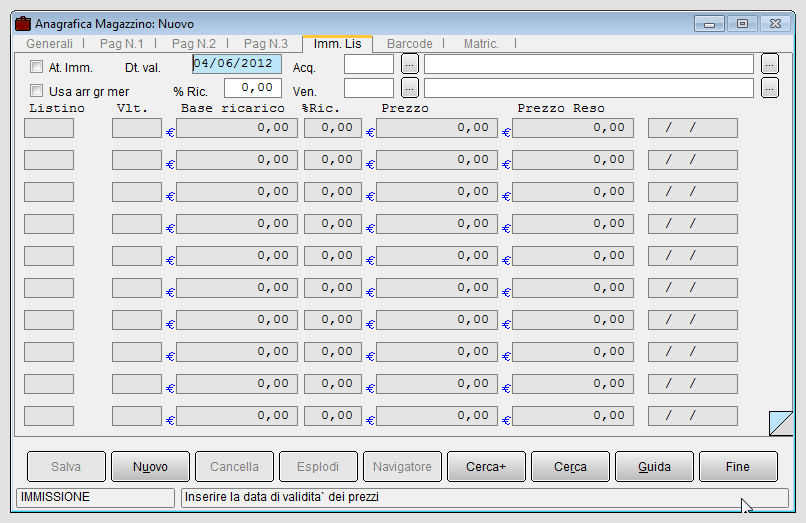This screenshot has height=523, width=806.
Task: Click the Ven. code input field
Action: [x=369, y=88]
